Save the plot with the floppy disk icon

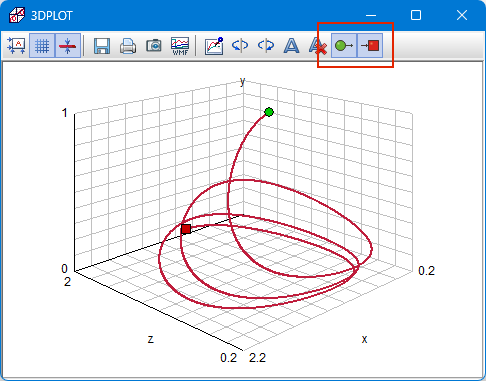point(102,45)
